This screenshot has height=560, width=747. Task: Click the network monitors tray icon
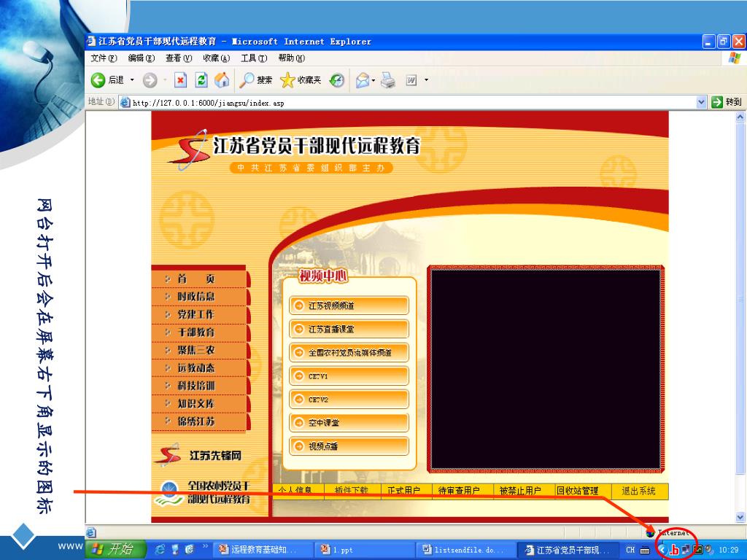(x=686, y=550)
